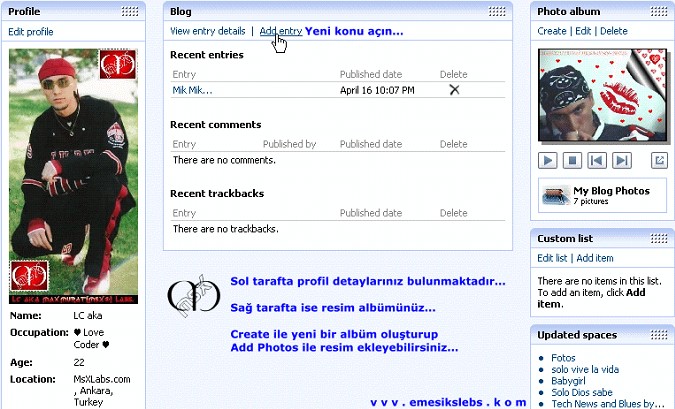Play the photo album slideshow

(x=548, y=160)
